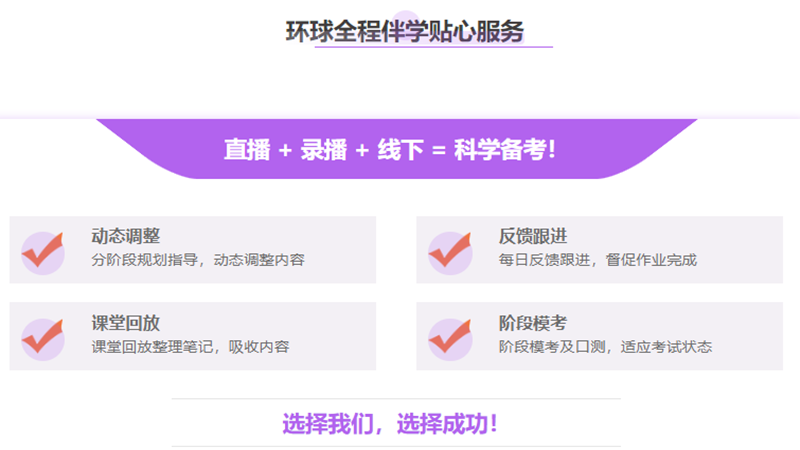Open the 课堂回放 heading
This screenshot has width=800, height=450.
pyautogui.click(x=125, y=323)
